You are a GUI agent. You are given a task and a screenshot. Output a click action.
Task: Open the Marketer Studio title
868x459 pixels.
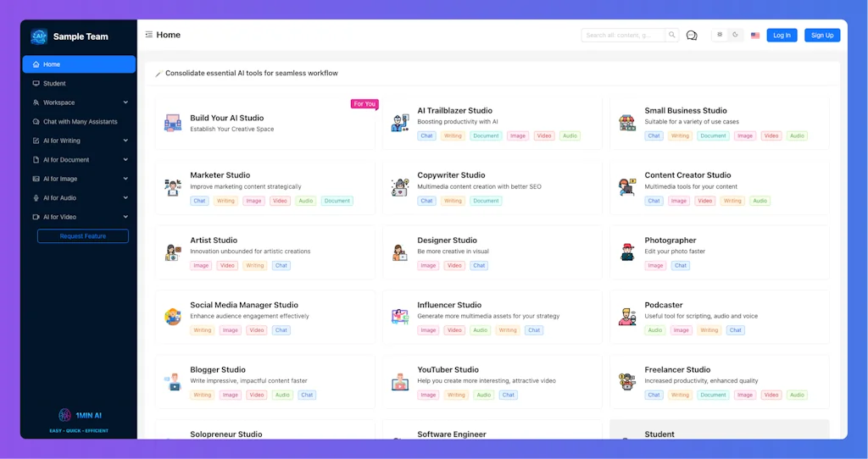pyautogui.click(x=220, y=175)
